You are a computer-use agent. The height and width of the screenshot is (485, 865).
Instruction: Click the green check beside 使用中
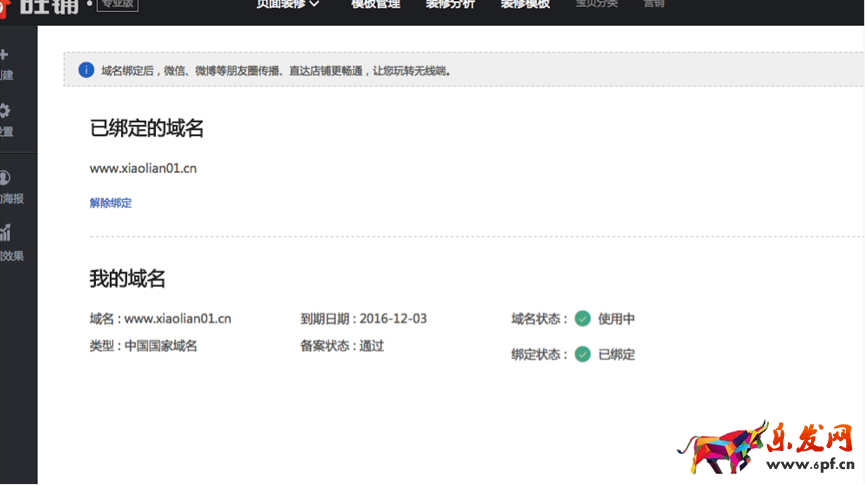point(583,319)
